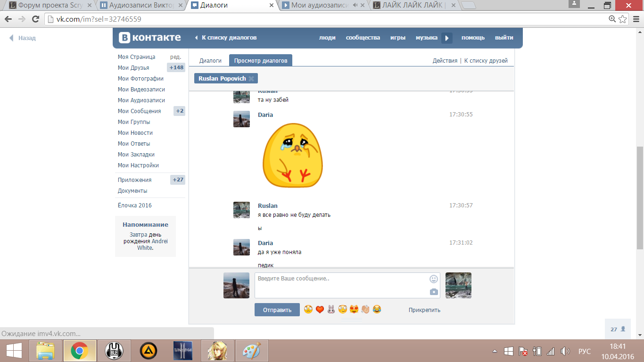Screen dimensions: 644x362
Task: Open Andrei White birthday reminder link
Action: click(x=153, y=244)
